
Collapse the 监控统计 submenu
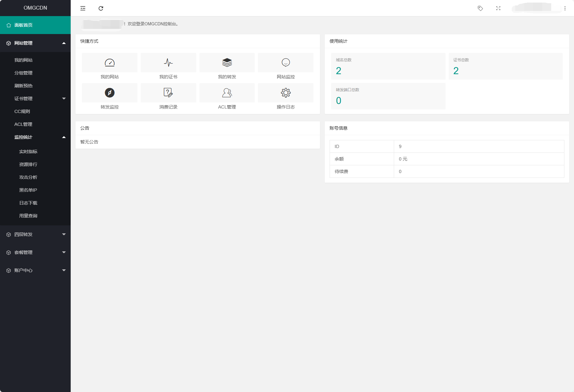click(x=35, y=137)
